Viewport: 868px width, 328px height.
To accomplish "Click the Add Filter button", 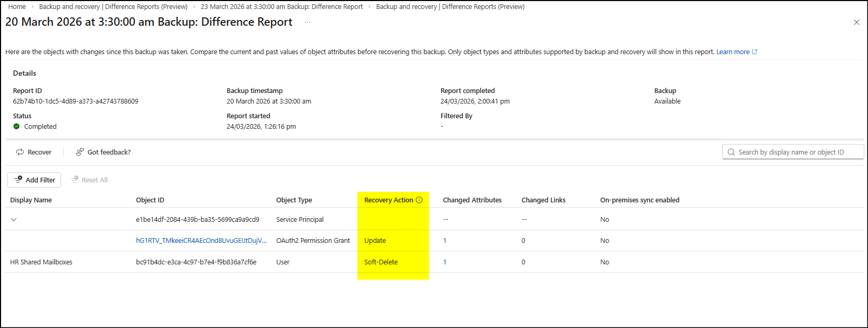I will (x=34, y=180).
